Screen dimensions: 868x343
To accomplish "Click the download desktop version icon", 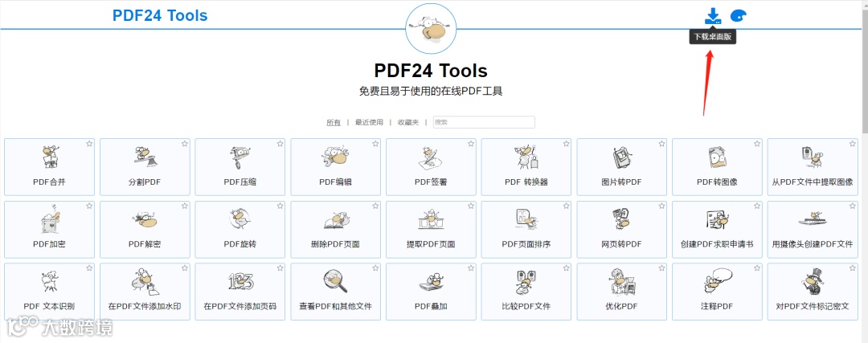I will click(713, 16).
